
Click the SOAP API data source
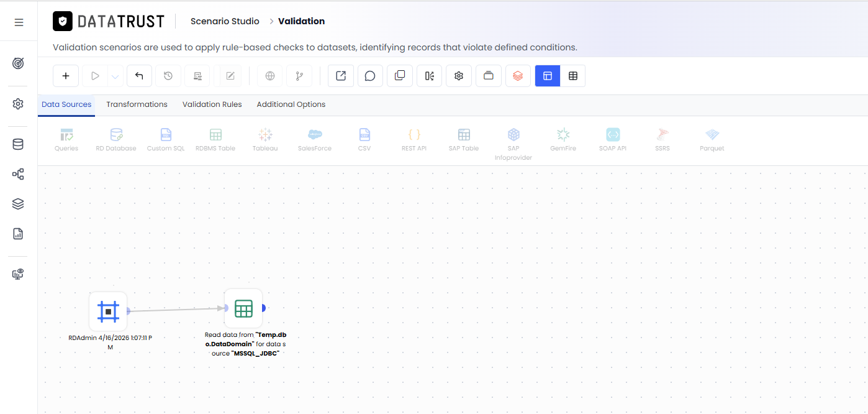[613, 140]
